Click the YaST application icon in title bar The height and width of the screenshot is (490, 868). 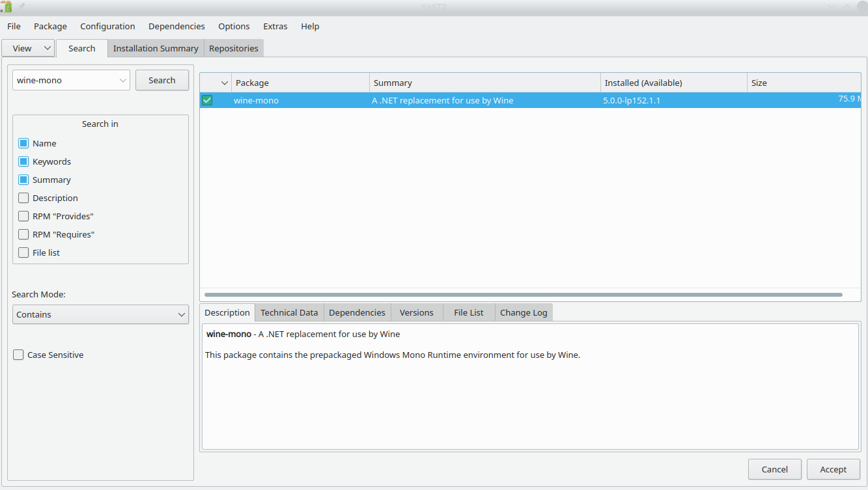point(7,7)
